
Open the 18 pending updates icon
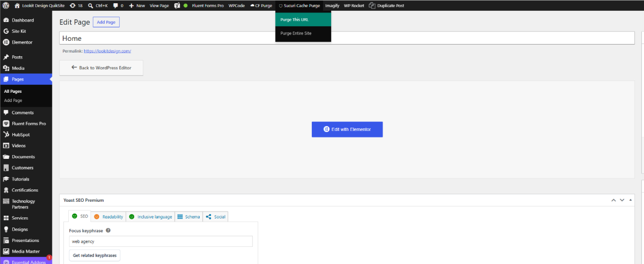[76, 5]
